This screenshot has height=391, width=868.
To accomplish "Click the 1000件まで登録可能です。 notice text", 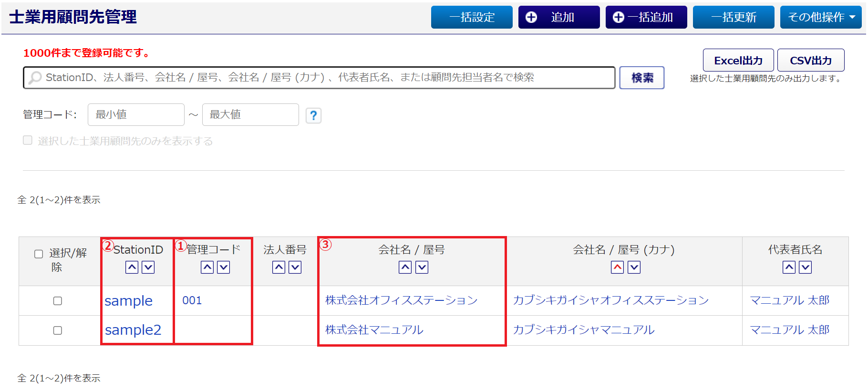I will click(87, 53).
